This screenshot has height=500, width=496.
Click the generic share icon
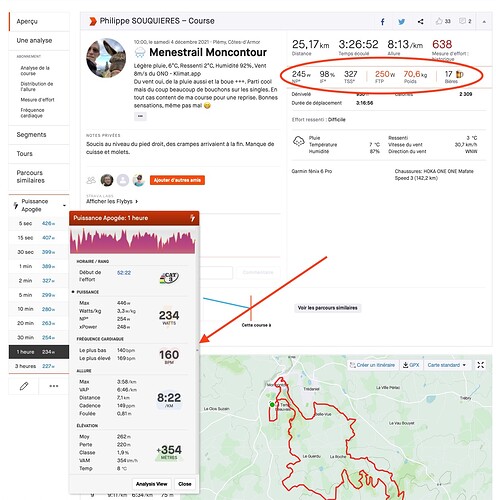pyautogui.click(x=421, y=22)
